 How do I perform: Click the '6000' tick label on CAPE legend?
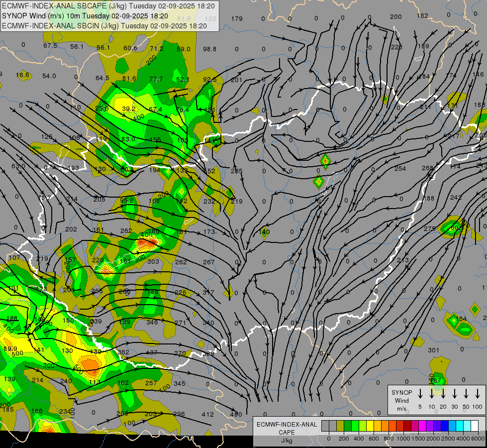click(478, 439)
